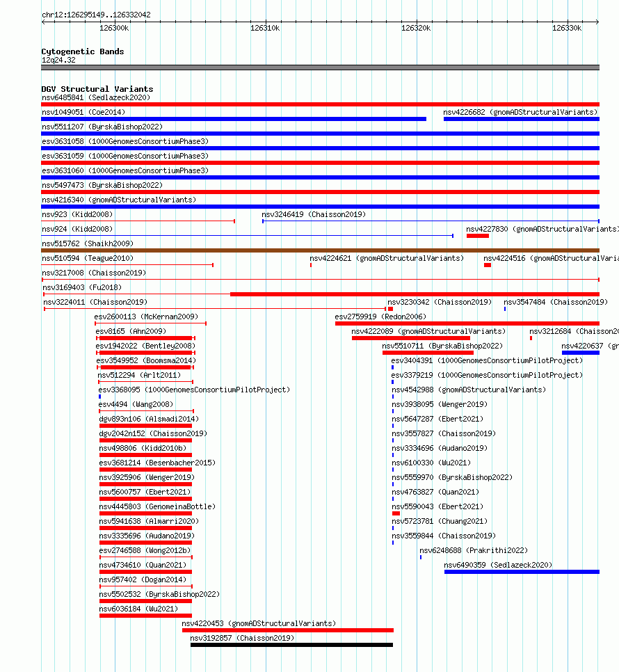Open nsv3246419 (Chaisson2019) variant

click(314, 214)
